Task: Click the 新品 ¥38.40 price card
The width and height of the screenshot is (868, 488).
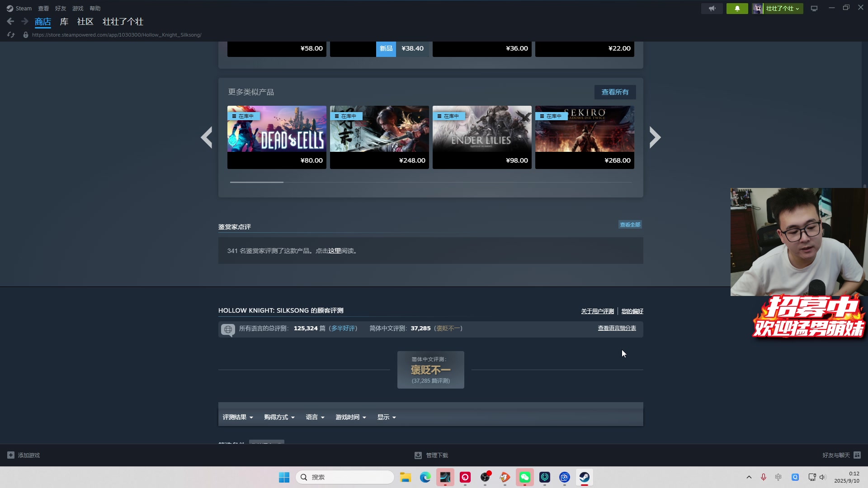Action: click(x=379, y=49)
